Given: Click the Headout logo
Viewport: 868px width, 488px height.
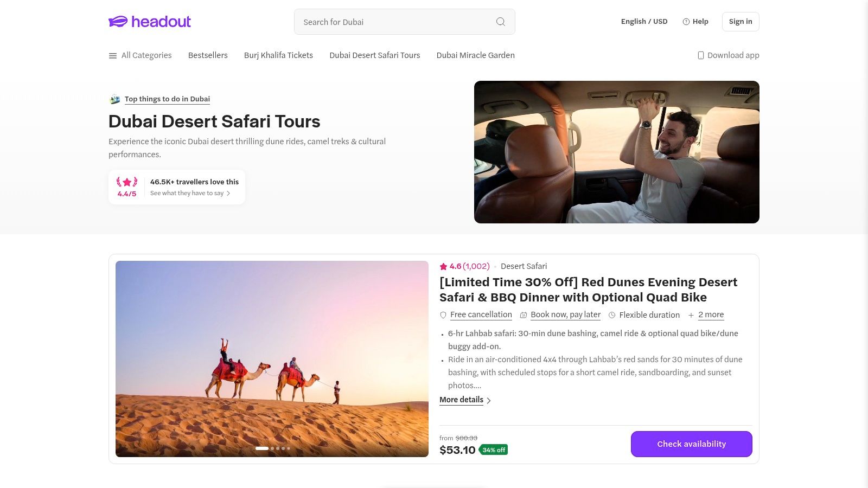Looking at the screenshot, I should click(149, 22).
